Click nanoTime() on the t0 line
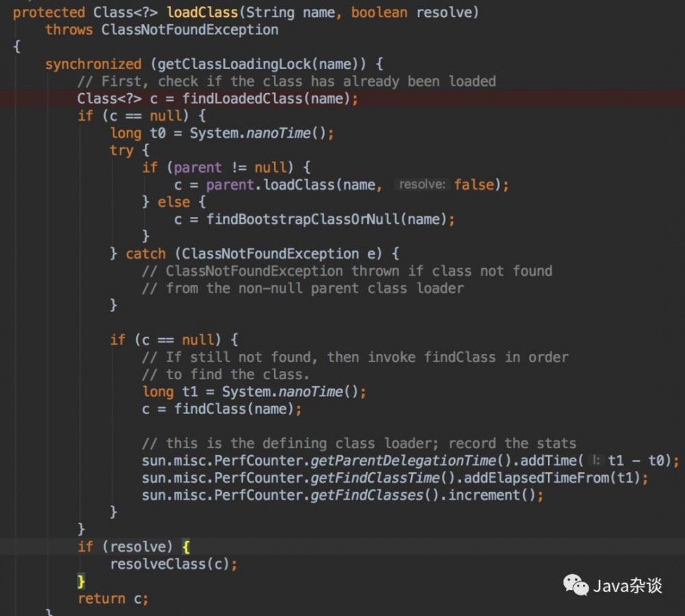 (286, 133)
